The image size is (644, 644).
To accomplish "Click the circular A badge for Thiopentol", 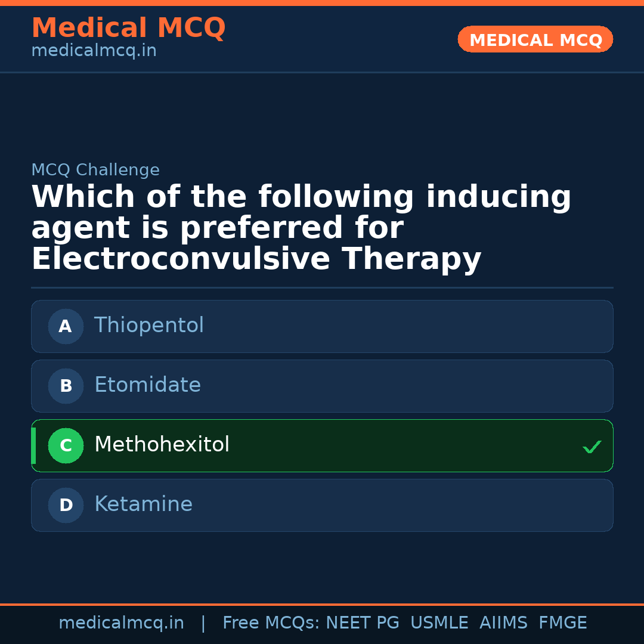I will [66, 326].
